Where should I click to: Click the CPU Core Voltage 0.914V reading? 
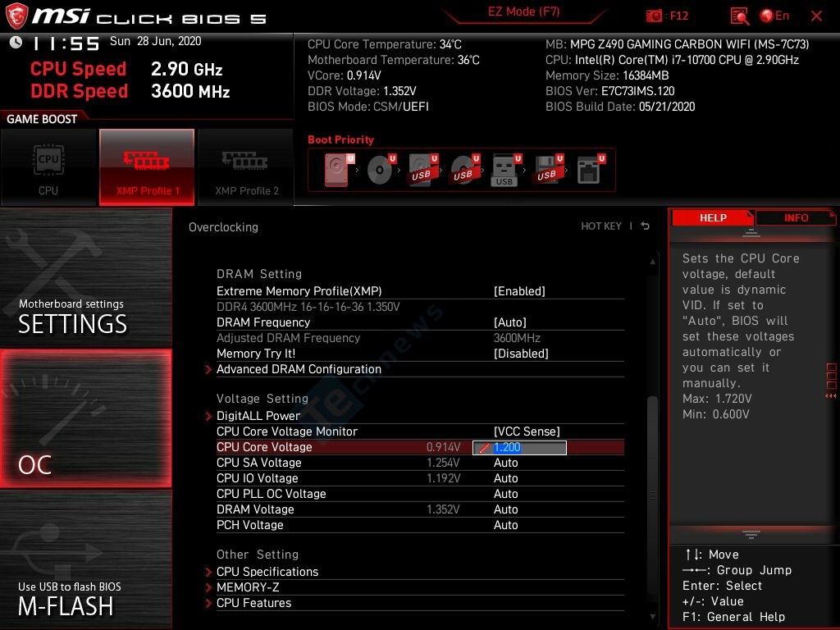[444, 447]
